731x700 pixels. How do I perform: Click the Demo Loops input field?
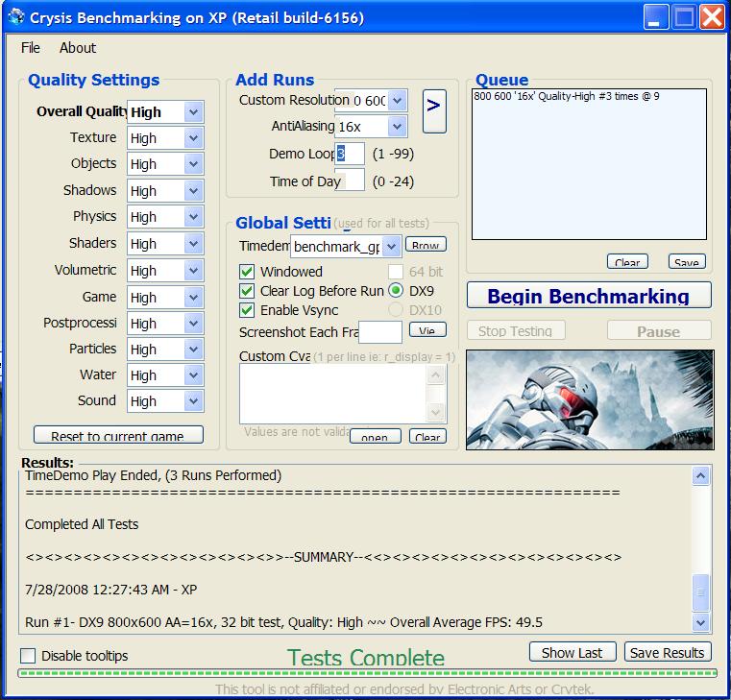[350, 154]
